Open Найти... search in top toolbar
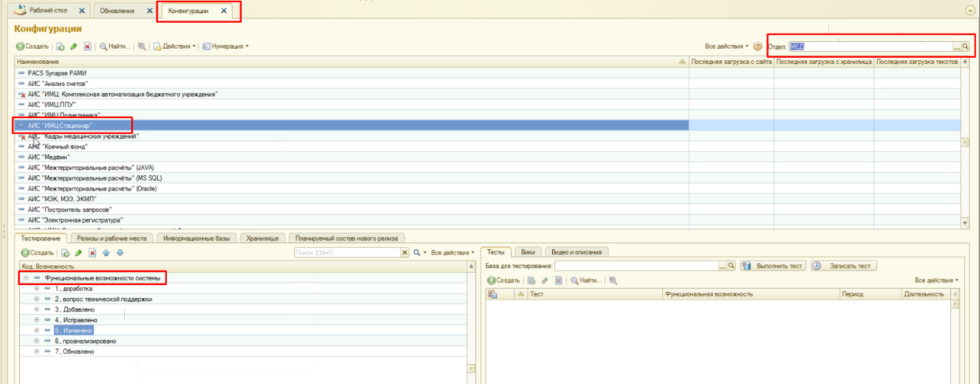This screenshot has height=384, width=980. [x=115, y=47]
